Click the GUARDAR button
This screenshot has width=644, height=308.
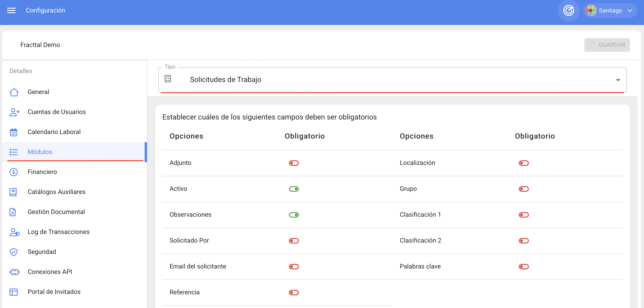(x=607, y=45)
